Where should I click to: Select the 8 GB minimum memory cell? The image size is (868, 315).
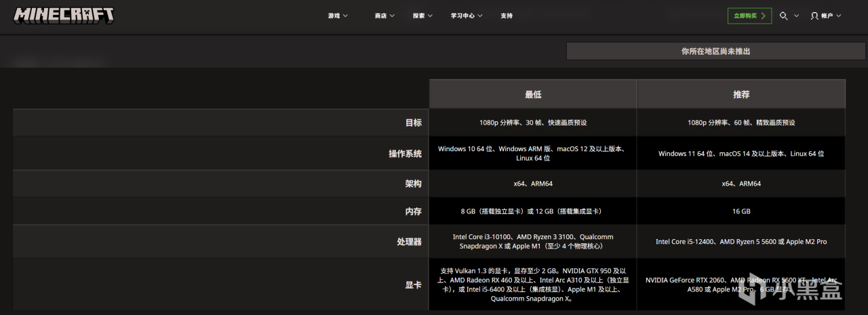click(533, 211)
